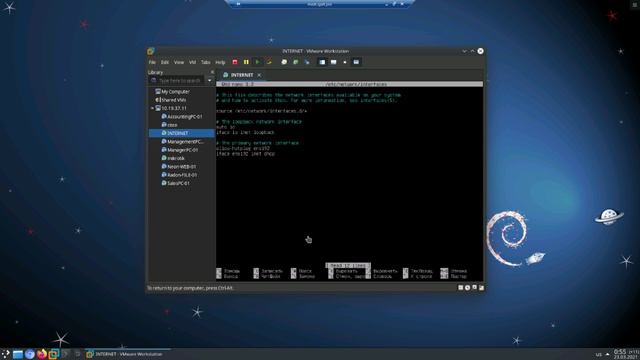Close the Library panel
This screenshot has height=360, width=640.
pyautogui.click(x=212, y=72)
